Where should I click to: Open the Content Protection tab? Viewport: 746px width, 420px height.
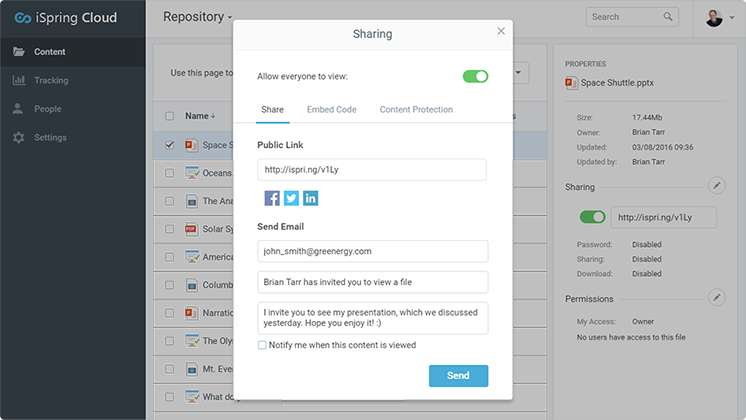point(416,110)
